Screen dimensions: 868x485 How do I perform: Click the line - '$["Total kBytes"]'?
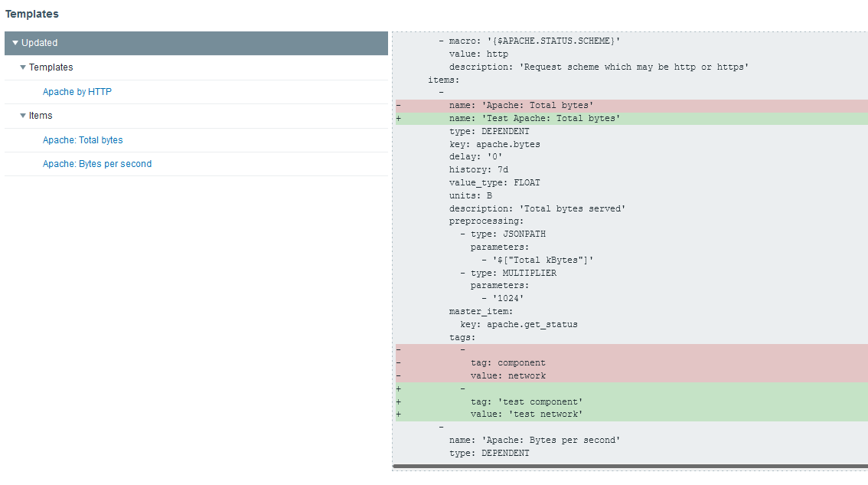pos(537,260)
